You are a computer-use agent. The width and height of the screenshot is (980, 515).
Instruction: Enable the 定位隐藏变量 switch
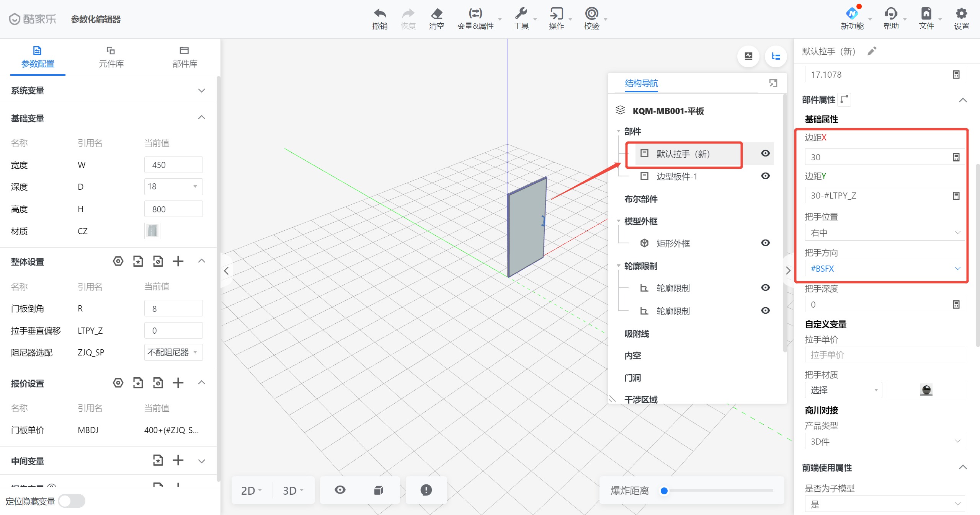point(72,501)
